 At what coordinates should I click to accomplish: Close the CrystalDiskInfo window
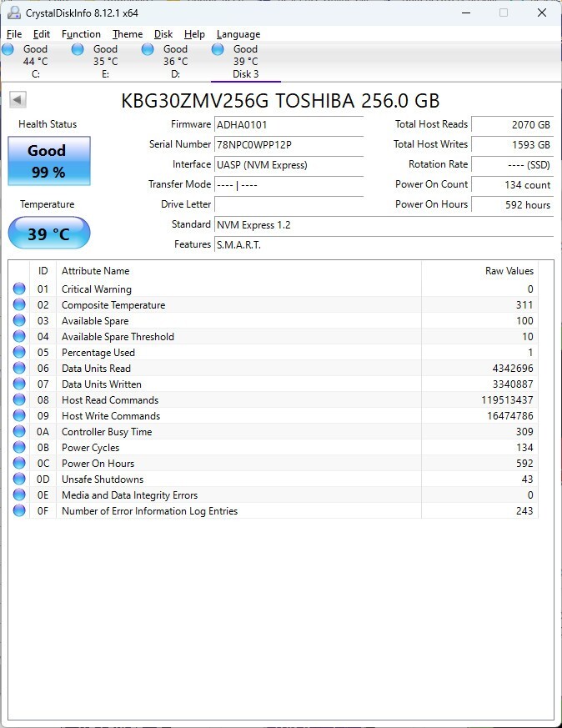(542, 13)
